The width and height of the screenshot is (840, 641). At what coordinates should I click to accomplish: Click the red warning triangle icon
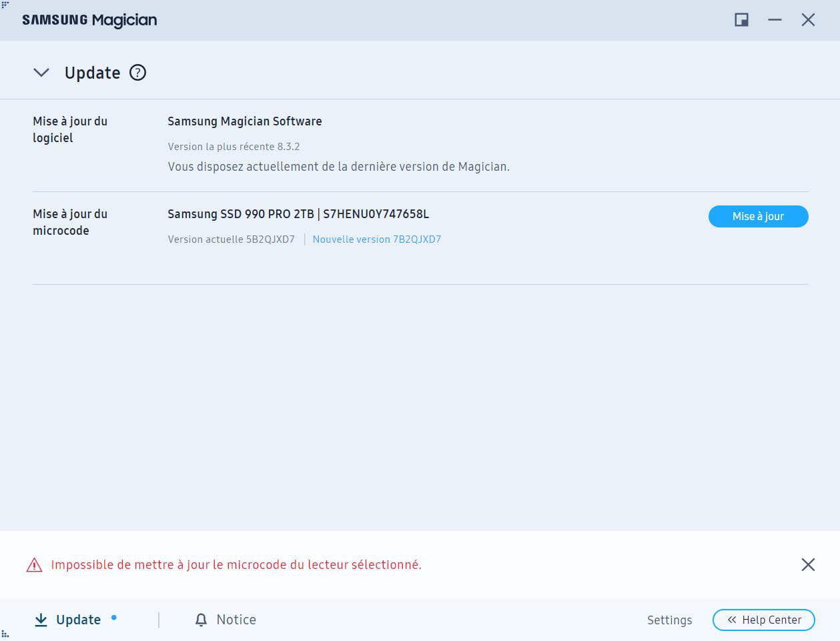(34, 566)
